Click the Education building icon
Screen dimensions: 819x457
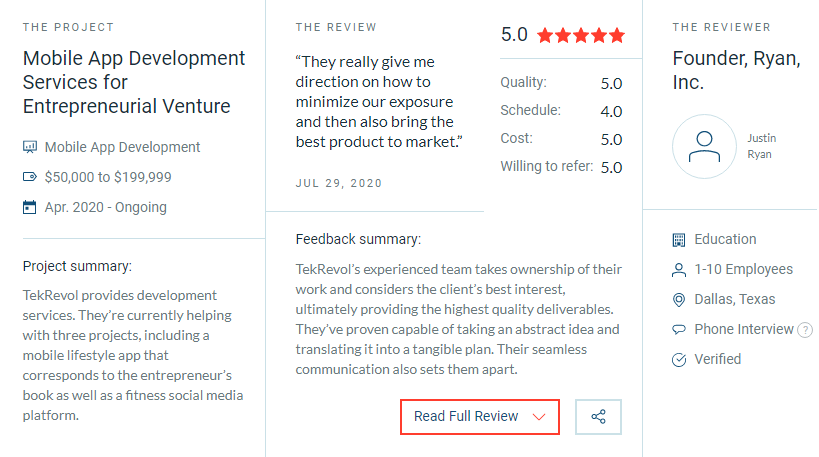[x=678, y=240]
